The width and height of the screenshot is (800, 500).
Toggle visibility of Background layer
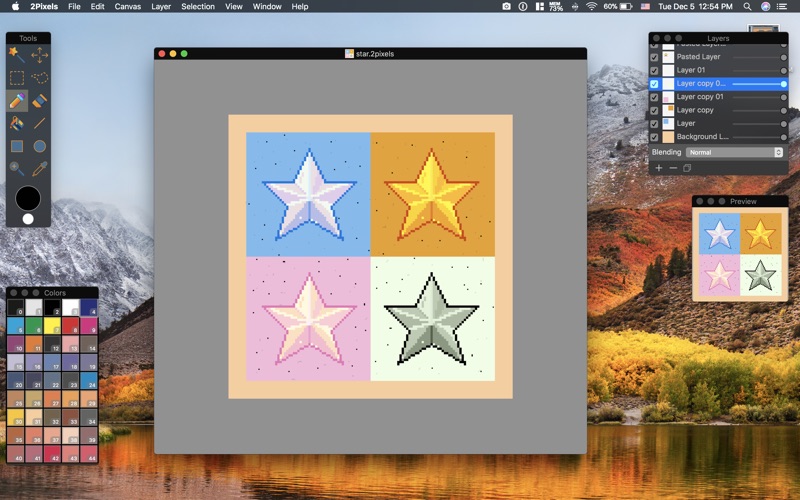point(654,137)
